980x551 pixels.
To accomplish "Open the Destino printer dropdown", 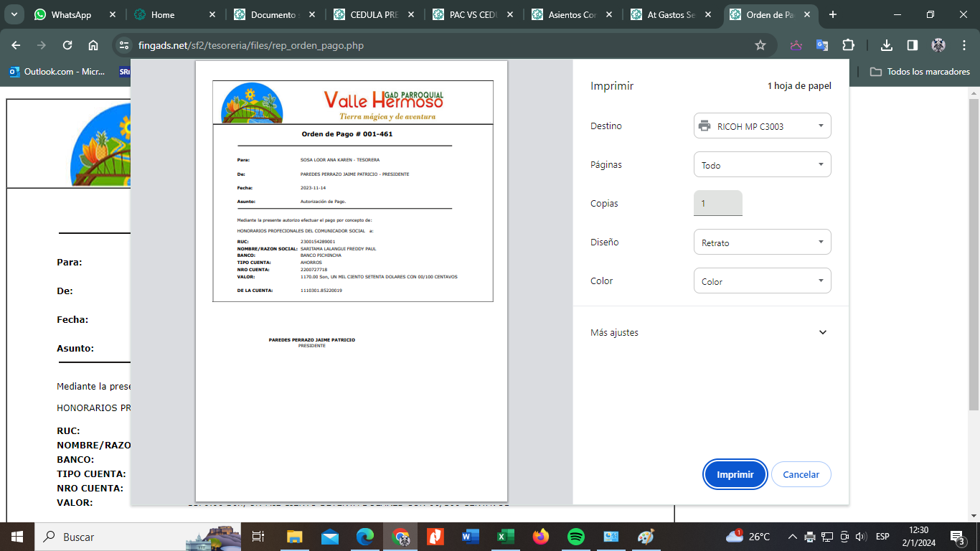I will click(762, 126).
